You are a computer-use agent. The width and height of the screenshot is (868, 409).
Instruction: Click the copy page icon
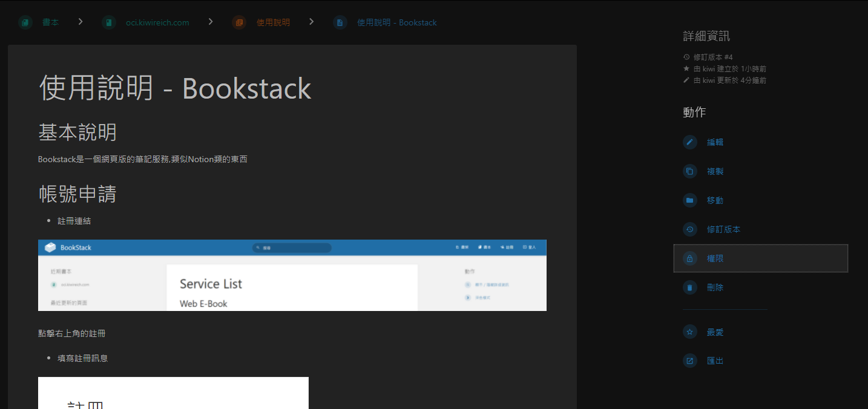(689, 171)
